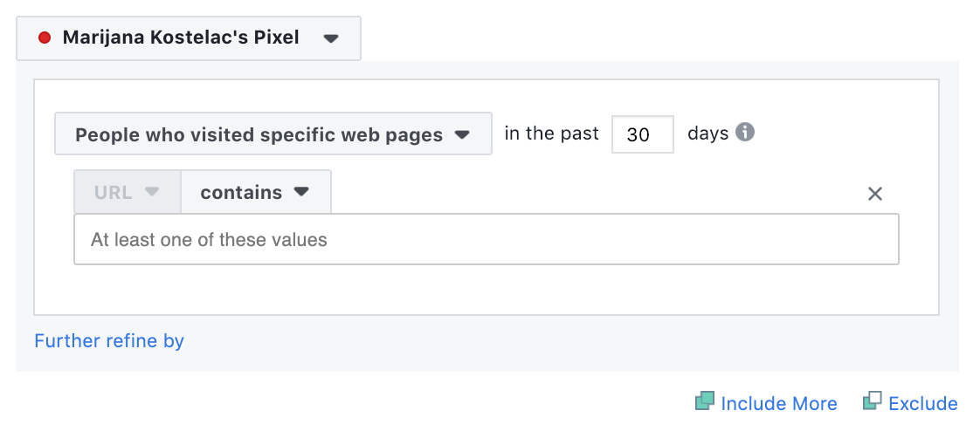This screenshot has width=980, height=438.
Task: Remove the URL rule with the X
Action: pyautogui.click(x=875, y=194)
